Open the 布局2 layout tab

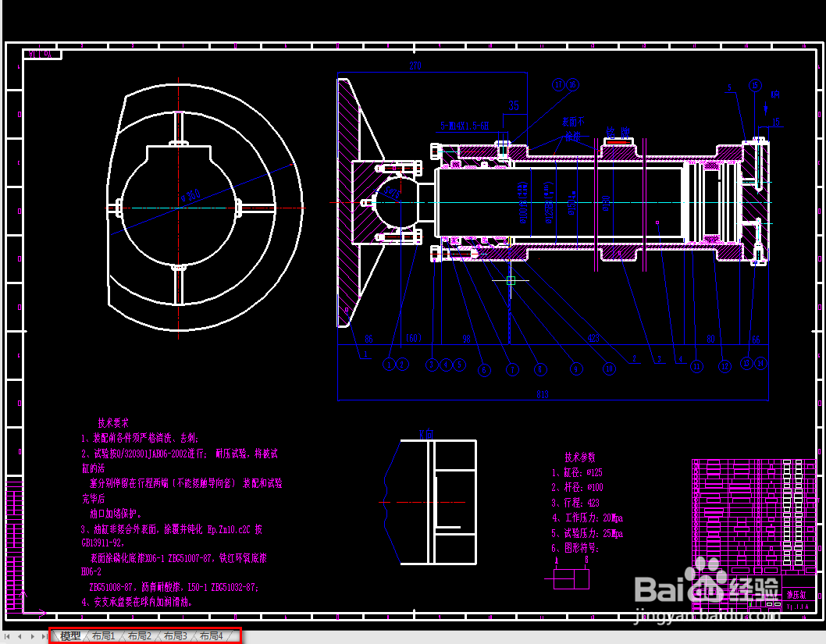coord(139,636)
